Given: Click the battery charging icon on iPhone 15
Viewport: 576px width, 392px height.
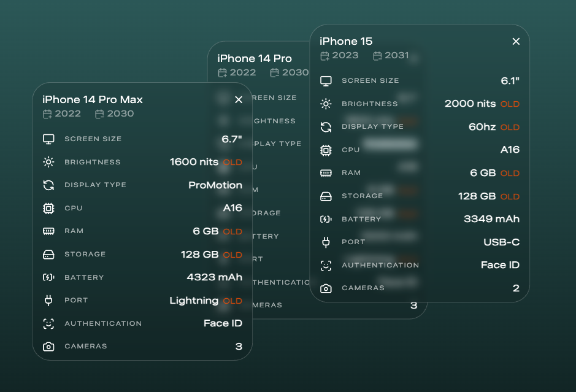Looking at the screenshot, I should [x=326, y=219].
